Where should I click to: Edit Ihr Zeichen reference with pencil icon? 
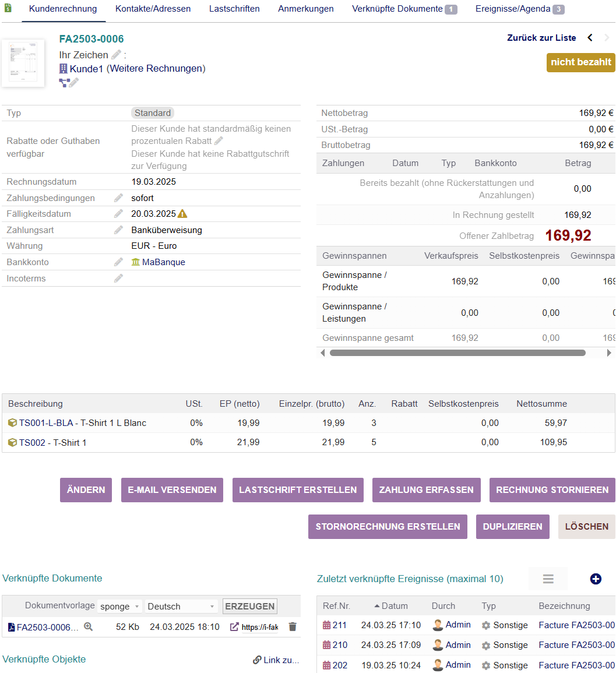[117, 55]
